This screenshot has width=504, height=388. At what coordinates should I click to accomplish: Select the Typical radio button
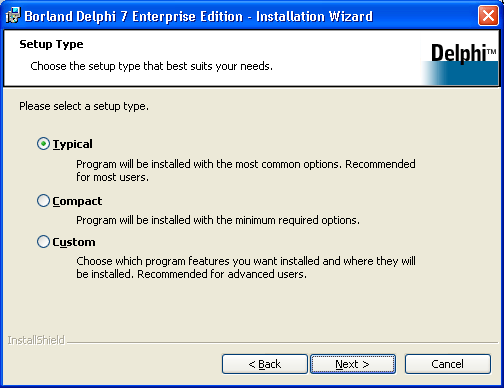point(43,144)
